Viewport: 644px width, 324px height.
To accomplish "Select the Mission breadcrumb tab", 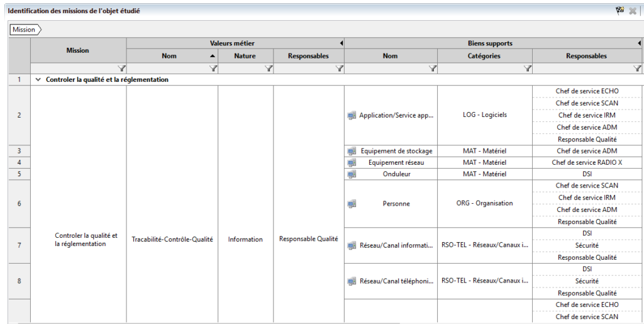I will click(25, 30).
